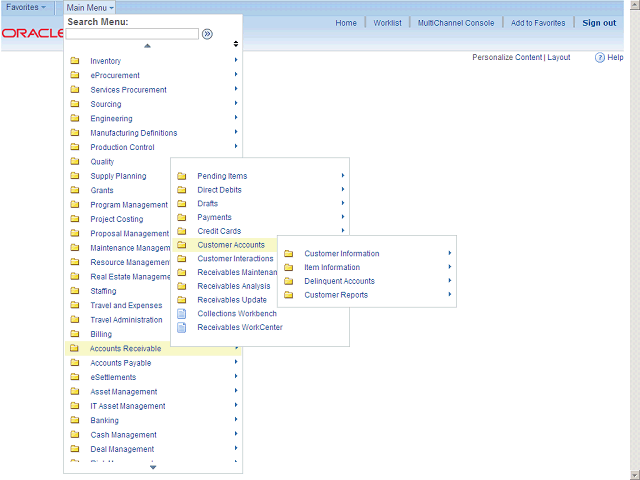The image size is (640, 480).
Task: Collapse the Main Menu dropdown
Action: (91, 7)
